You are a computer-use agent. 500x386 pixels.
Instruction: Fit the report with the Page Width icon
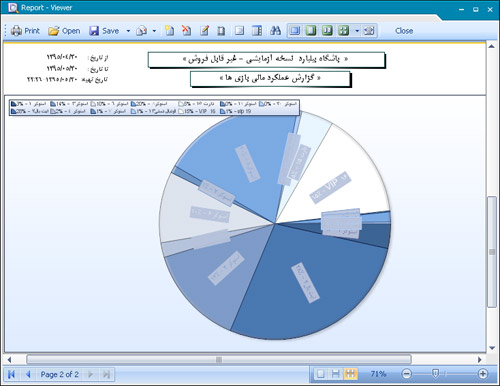click(x=369, y=31)
